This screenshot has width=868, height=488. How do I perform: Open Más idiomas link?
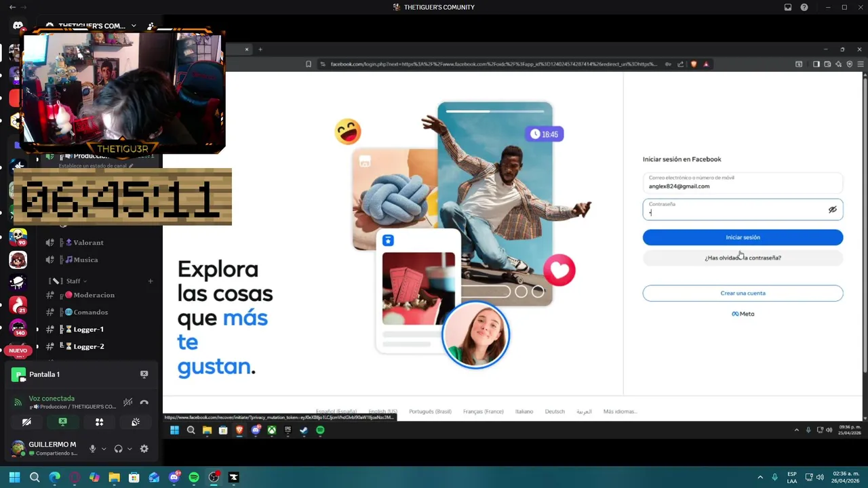pyautogui.click(x=620, y=411)
